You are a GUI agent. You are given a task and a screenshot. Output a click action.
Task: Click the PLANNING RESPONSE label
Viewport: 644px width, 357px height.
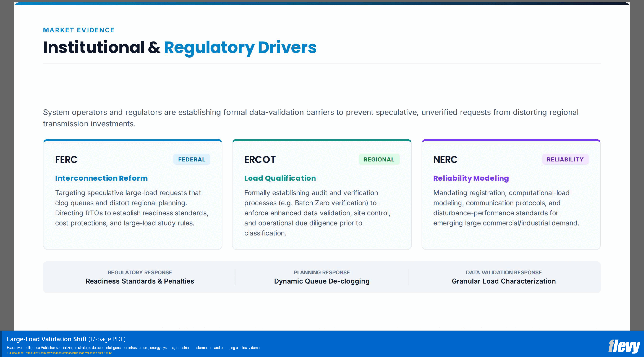click(322, 272)
